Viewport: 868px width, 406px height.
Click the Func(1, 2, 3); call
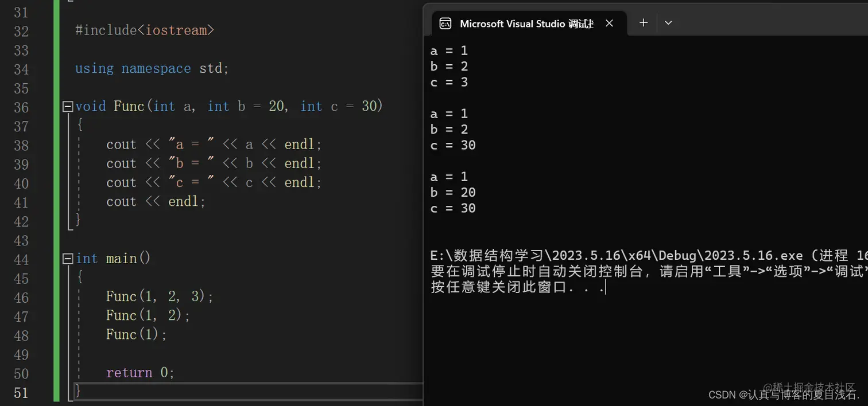click(x=160, y=296)
